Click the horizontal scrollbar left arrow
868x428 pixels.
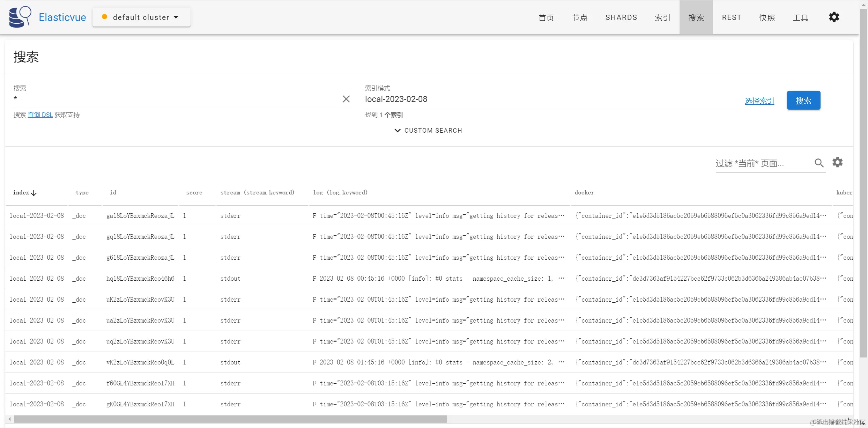pos(9,419)
